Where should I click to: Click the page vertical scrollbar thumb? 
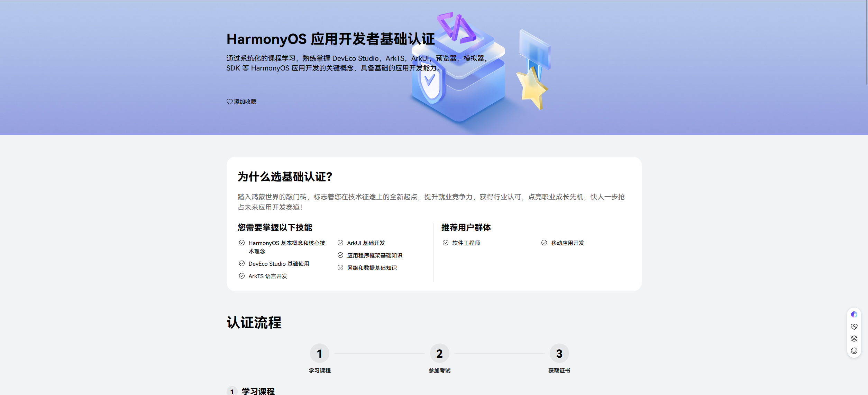[866, 41]
